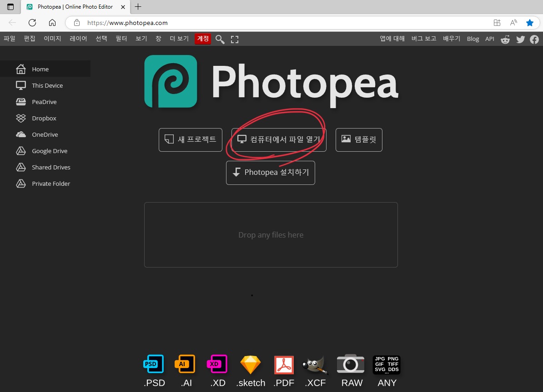
Task: Open the 이미지 menu
Action: tap(52, 39)
